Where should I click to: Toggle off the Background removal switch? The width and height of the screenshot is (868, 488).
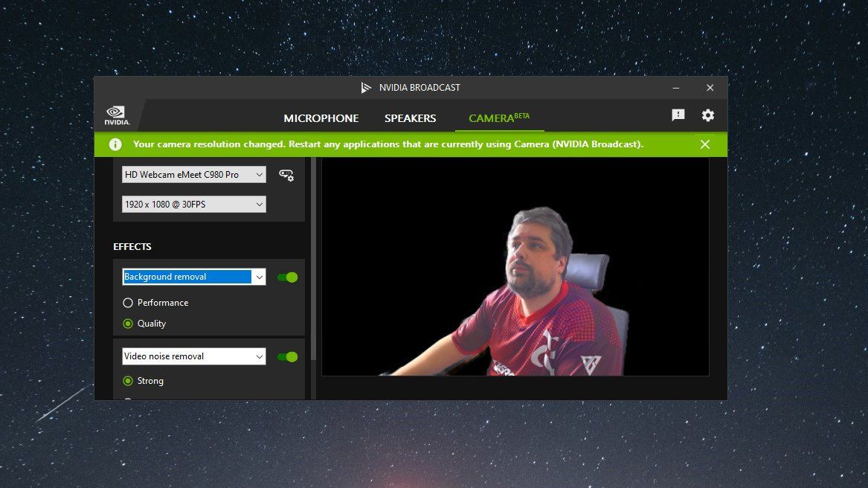pyautogui.click(x=288, y=277)
